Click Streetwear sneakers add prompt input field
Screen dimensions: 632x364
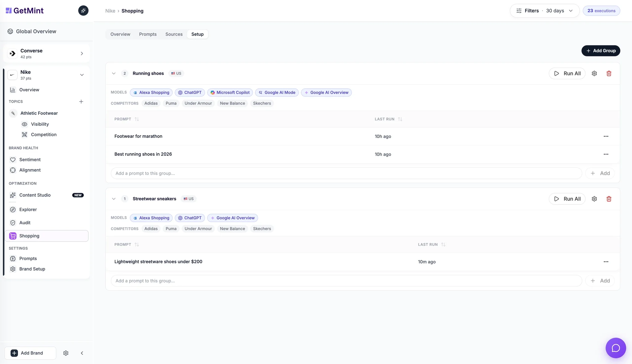[x=346, y=281]
